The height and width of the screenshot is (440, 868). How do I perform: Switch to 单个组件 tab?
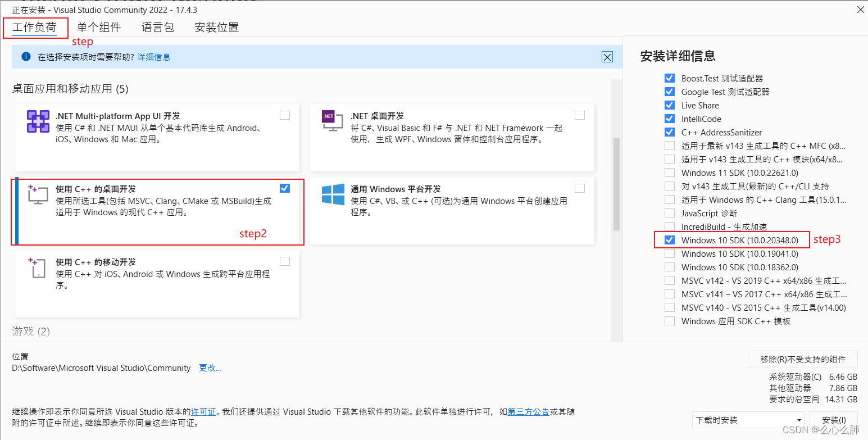click(99, 27)
